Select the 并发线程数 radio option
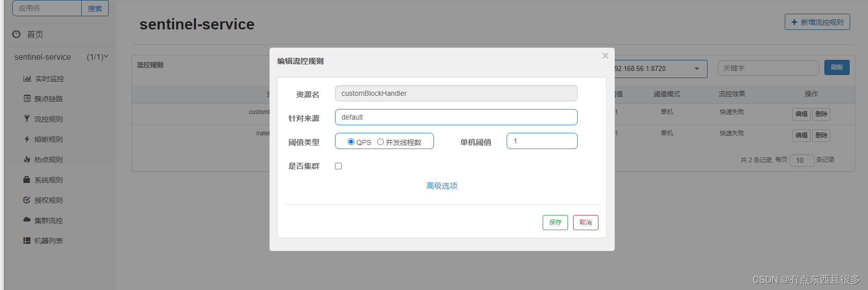The height and width of the screenshot is (290, 868). [380, 142]
